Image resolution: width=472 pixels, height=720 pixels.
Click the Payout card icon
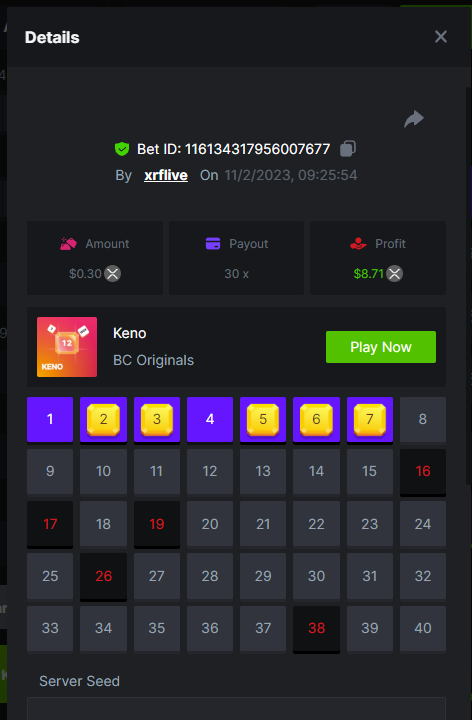pyautogui.click(x=213, y=243)
